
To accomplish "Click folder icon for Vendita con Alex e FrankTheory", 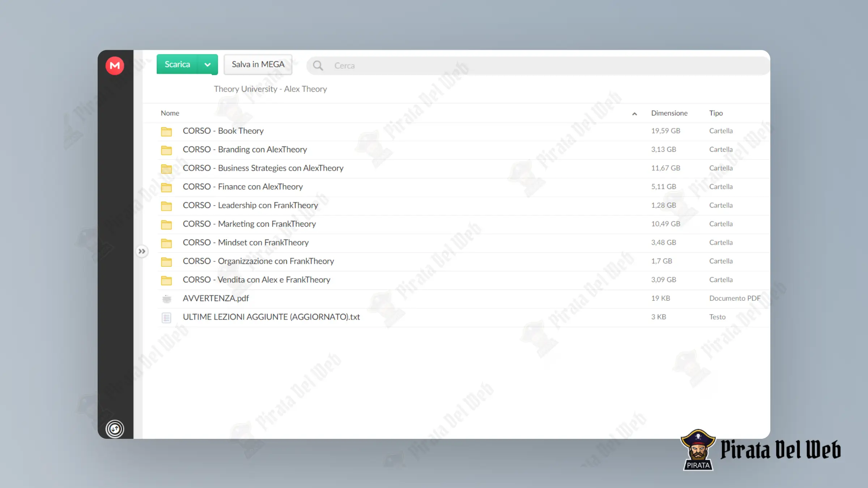I will (x=166, y=281).
